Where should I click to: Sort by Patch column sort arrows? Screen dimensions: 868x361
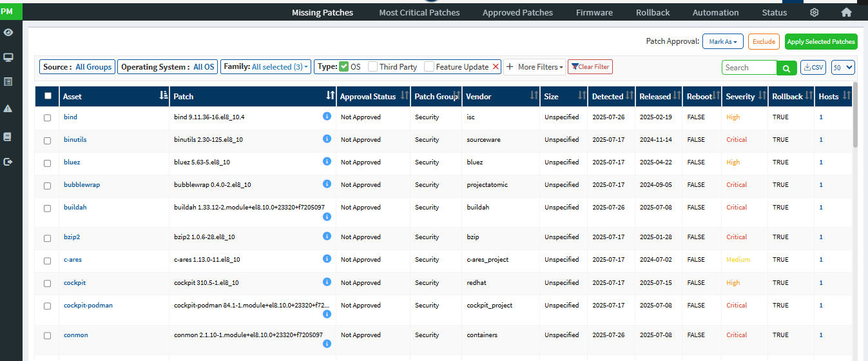click(x=330, y=96)
